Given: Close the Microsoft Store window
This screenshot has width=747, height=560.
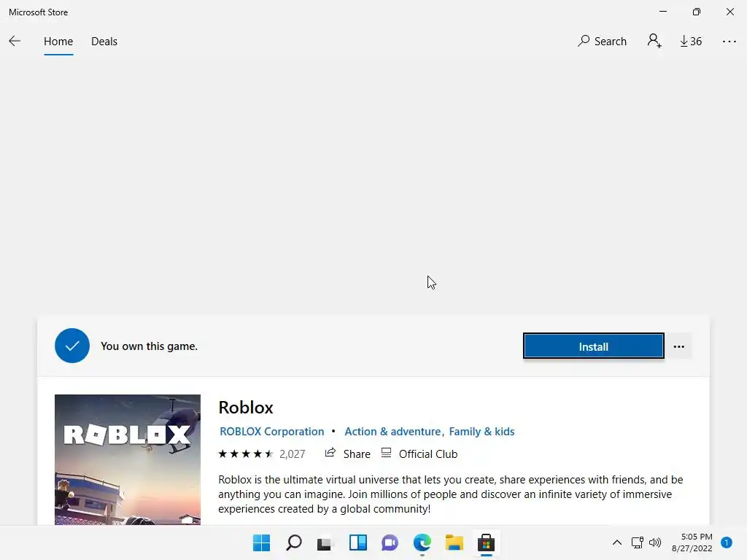Looking at the screenshot, I should pos(729,12).
